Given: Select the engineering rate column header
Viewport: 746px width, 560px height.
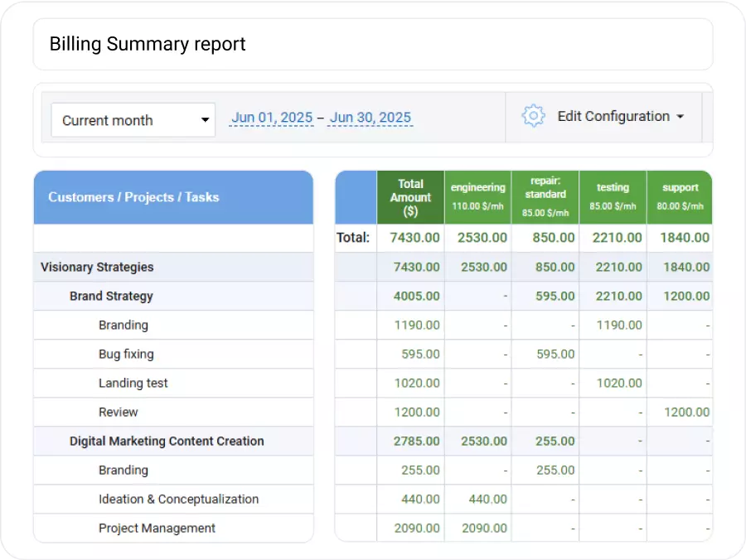Looking at the screenshot, I should [477, 197].
